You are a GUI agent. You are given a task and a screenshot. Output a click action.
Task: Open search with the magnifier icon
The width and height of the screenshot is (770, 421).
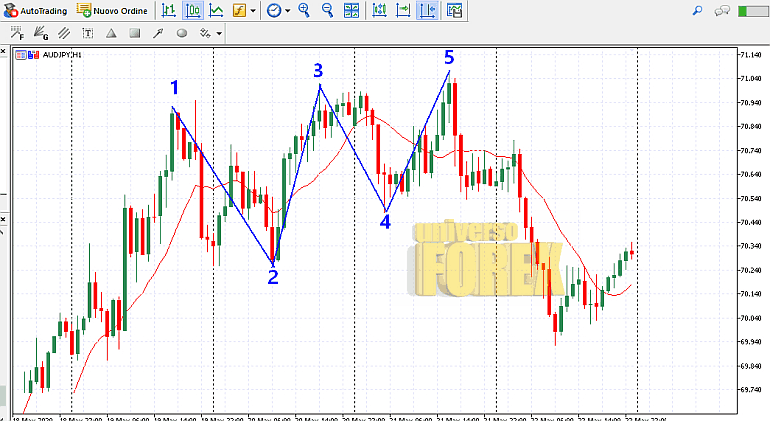697,11
